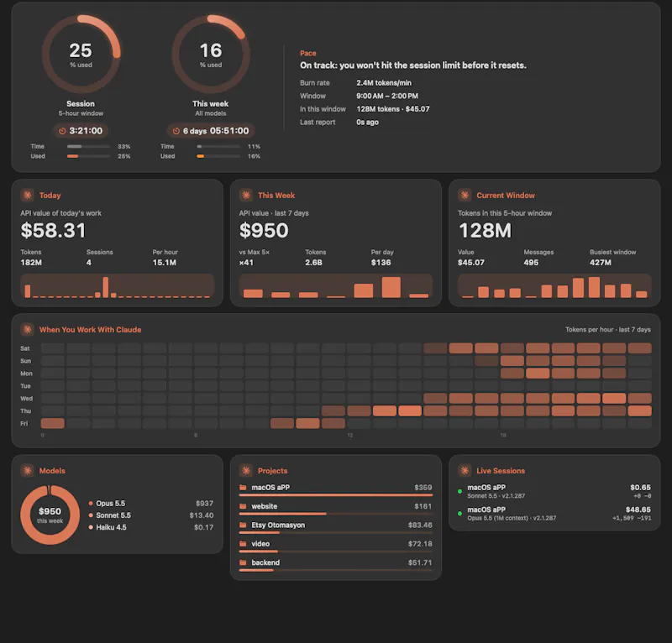Image resolution: width=672 pixels, height=643 pixels.
Task: Click the window value 9:00 AM – 2:00 PM
Action: (387, 96)
